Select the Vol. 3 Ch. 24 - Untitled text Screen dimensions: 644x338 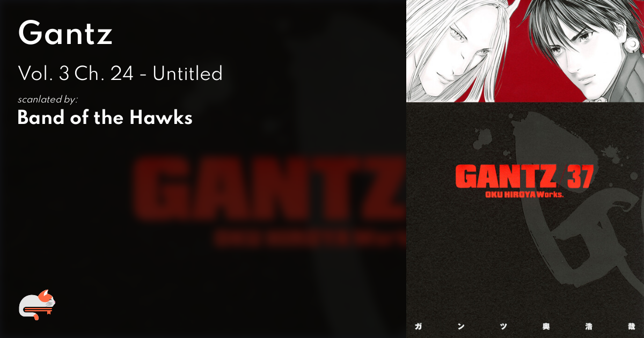click(x=120, y=73)
